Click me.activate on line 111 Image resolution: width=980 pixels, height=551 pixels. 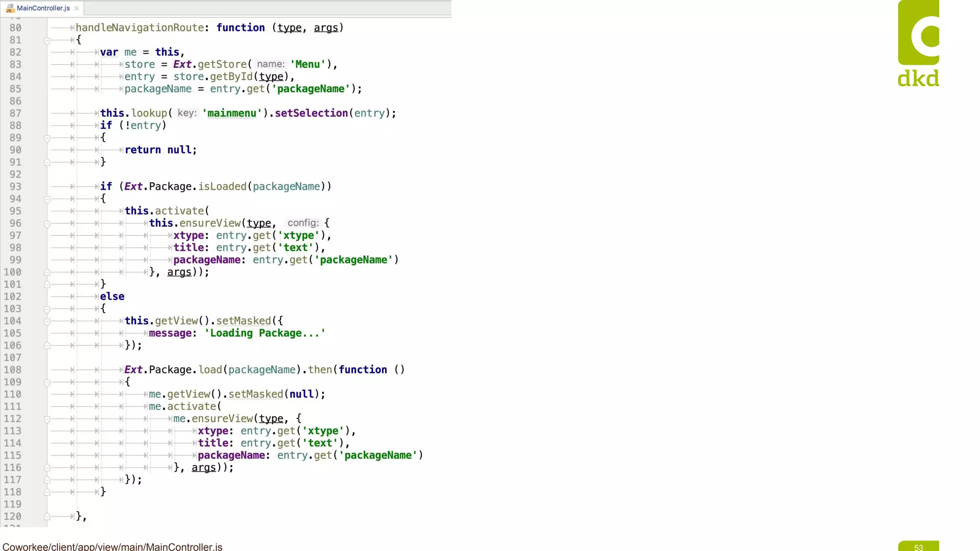(182, 407)
